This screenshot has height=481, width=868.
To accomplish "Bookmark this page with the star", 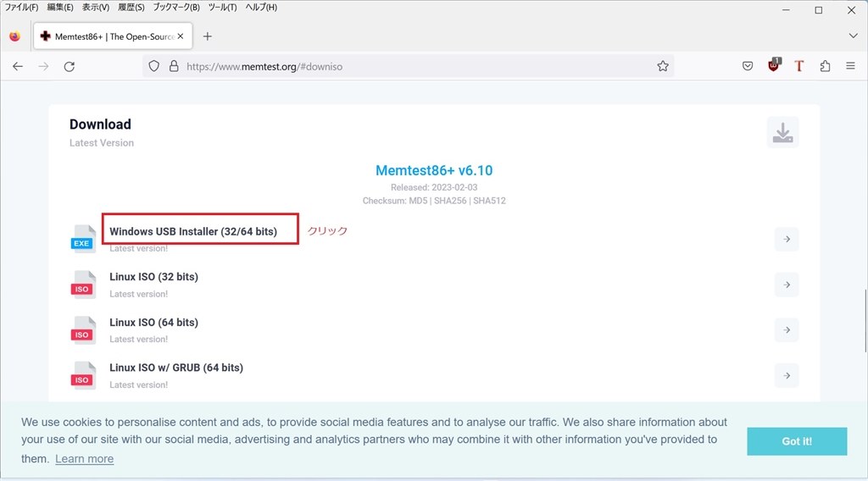I will 663,66.
